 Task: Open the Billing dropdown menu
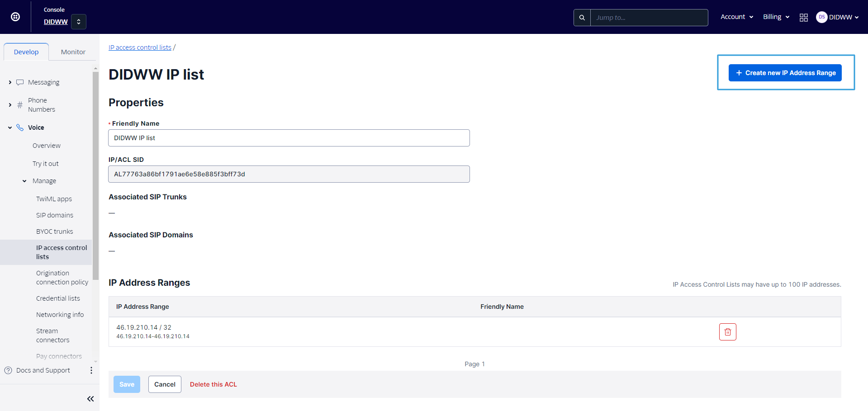(x=776, y=17)
